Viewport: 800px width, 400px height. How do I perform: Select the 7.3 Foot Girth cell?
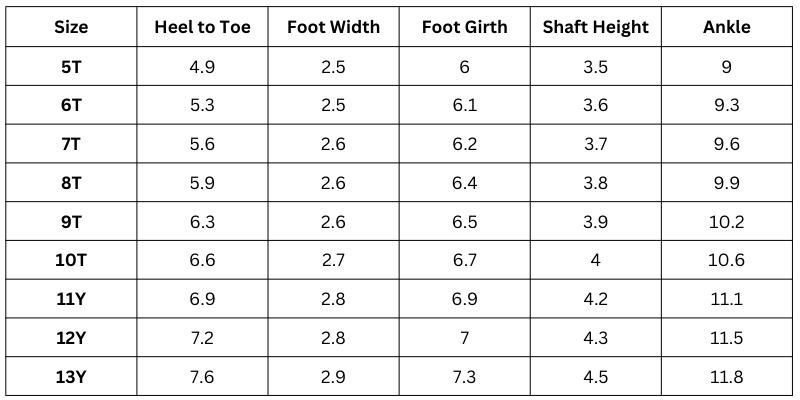coord(464,376)
